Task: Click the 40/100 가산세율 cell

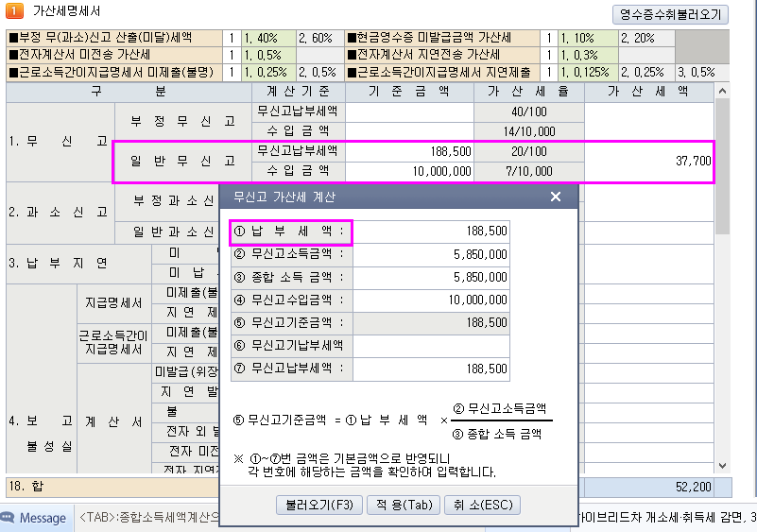Action: [529, 112]
